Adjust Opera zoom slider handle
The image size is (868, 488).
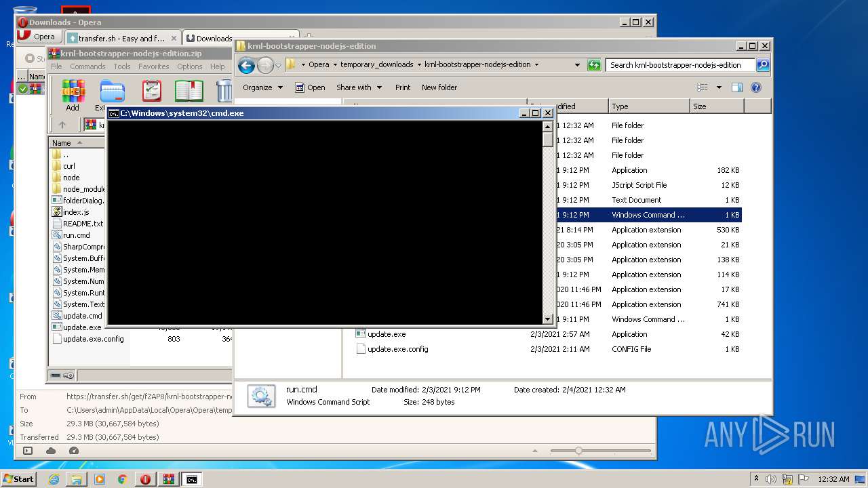(578, 451)
